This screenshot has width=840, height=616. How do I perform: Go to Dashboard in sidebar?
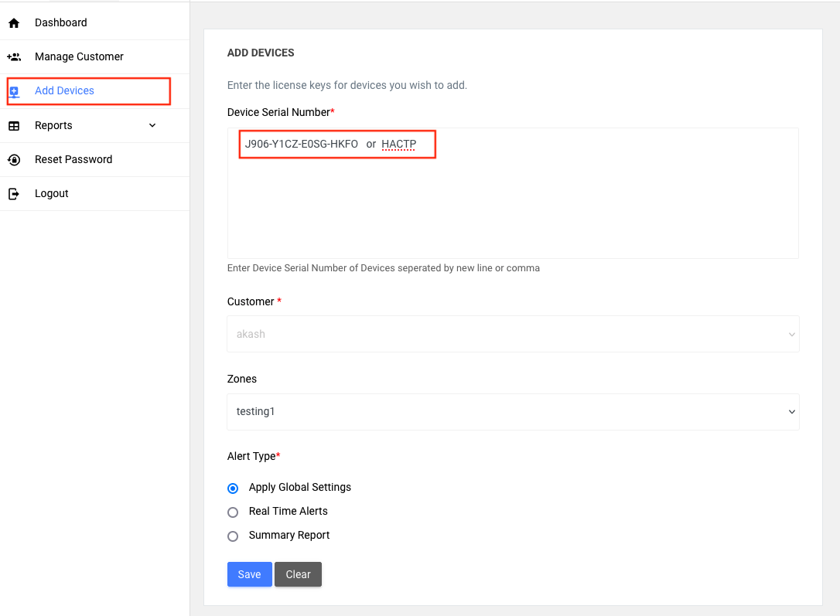pyautogui.click(x=60, y=23)
